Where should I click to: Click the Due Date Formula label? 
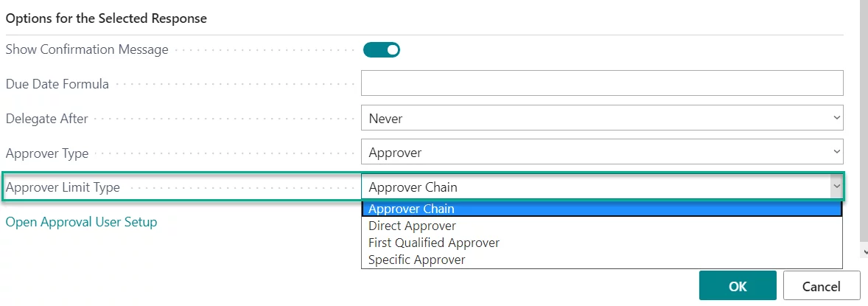57,84
